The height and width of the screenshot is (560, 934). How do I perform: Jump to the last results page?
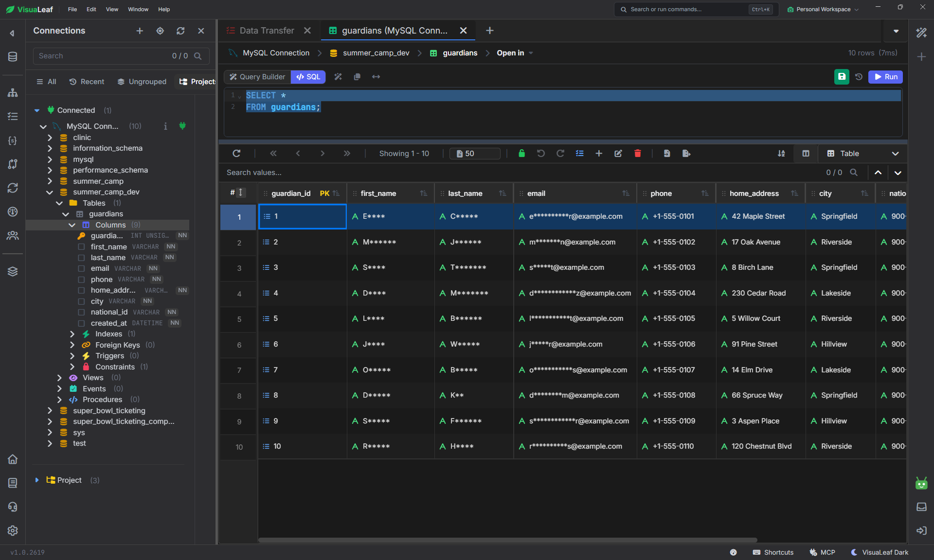347,154
